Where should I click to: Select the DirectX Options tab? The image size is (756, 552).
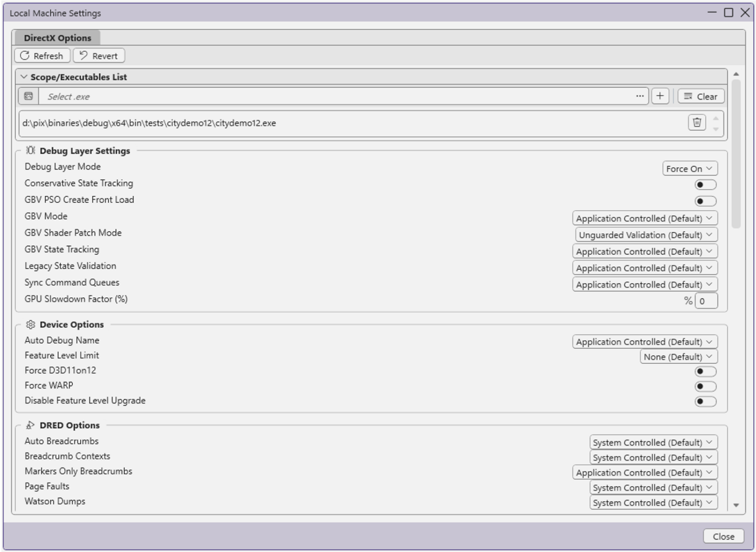58,38
